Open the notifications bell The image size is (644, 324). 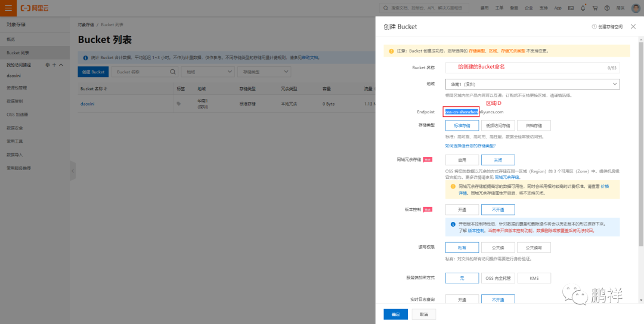pos(583,8)
